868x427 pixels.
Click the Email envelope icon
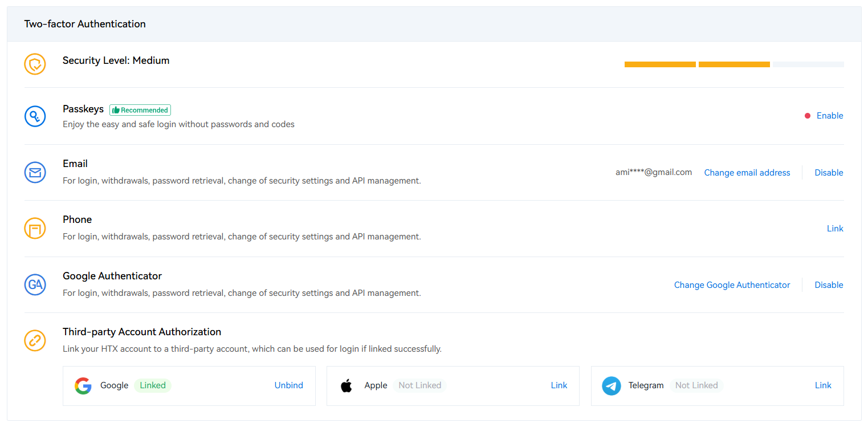35,172
